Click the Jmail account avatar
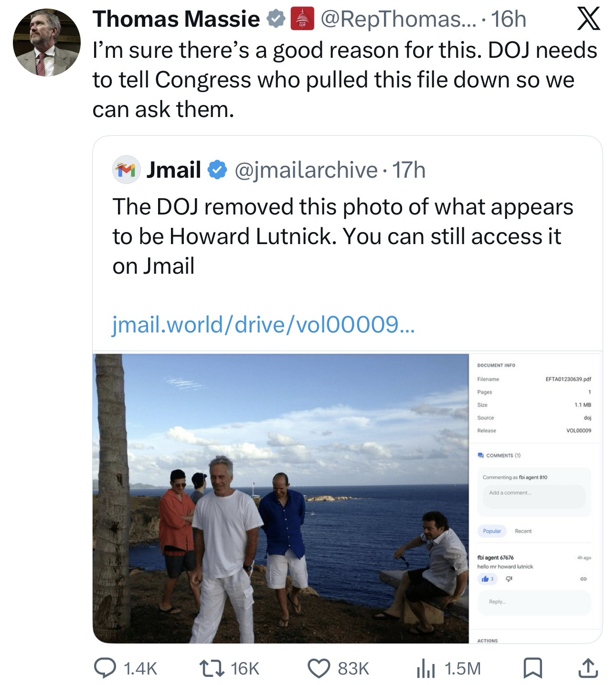616x685 pixels. pos(125,170)
